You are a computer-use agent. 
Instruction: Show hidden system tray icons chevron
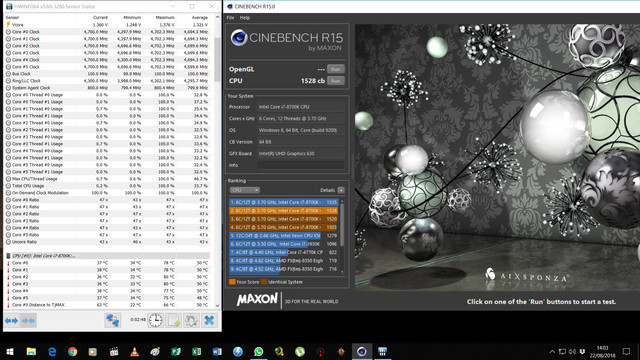point(552,351)
